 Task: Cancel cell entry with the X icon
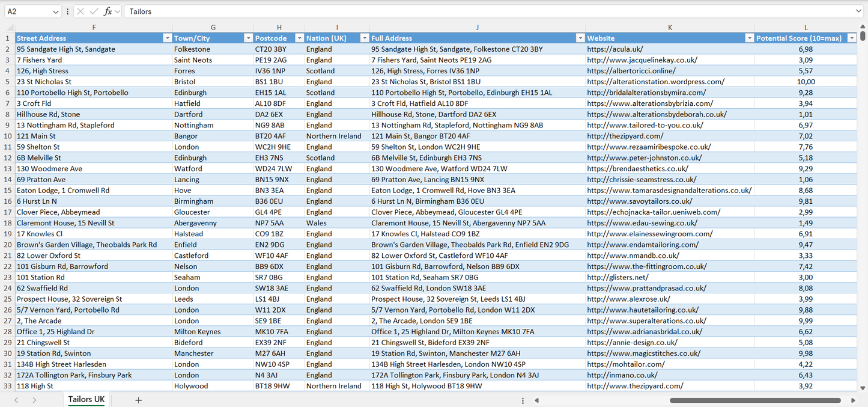click(x=80, y=11)
